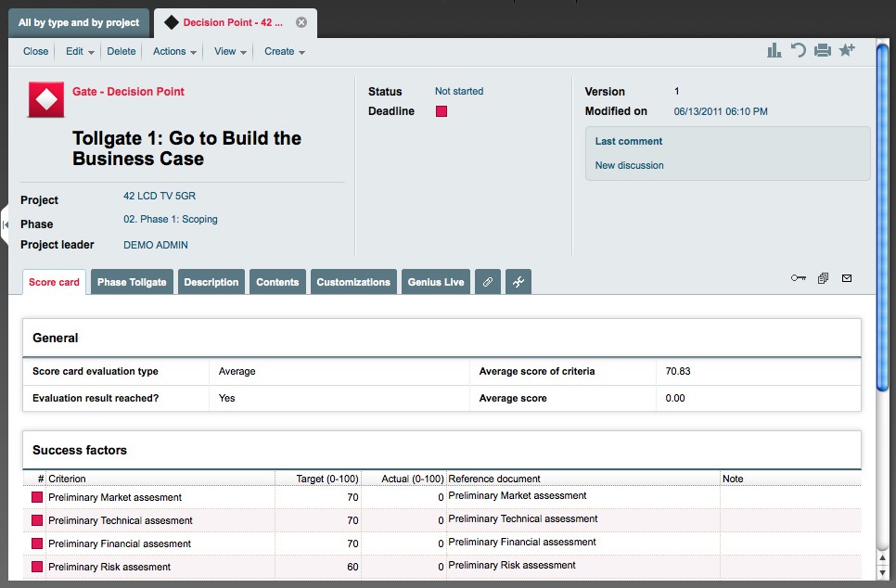The image size is (896, 588).
Task: Open the links tab icon beside paperclip
Action: [518, 282]
